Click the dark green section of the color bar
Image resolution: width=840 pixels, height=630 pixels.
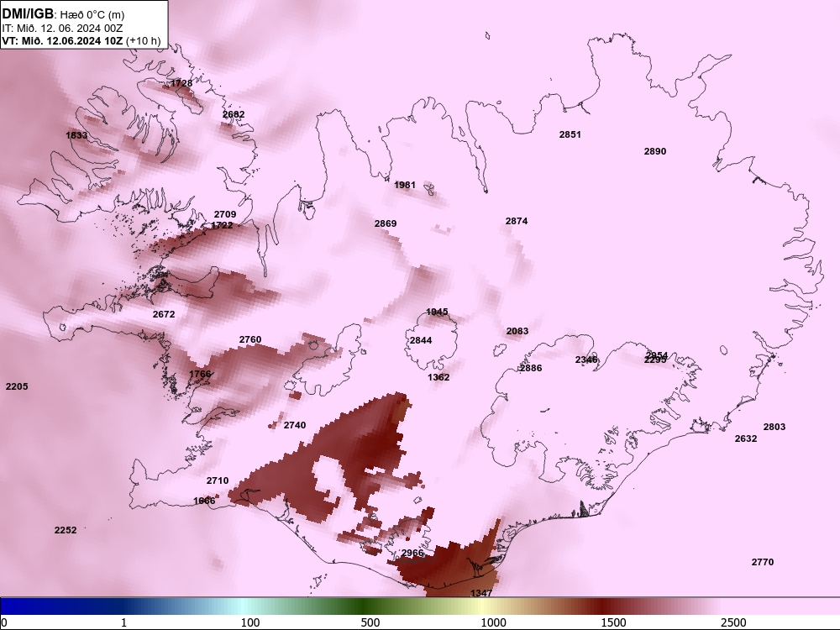click(365, 606)
